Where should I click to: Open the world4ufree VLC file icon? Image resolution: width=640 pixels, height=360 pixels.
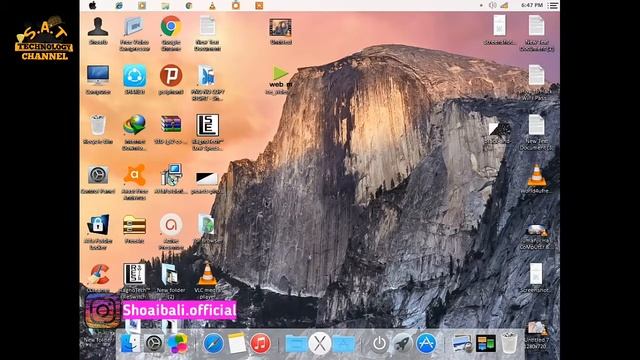tap(536, 176)
